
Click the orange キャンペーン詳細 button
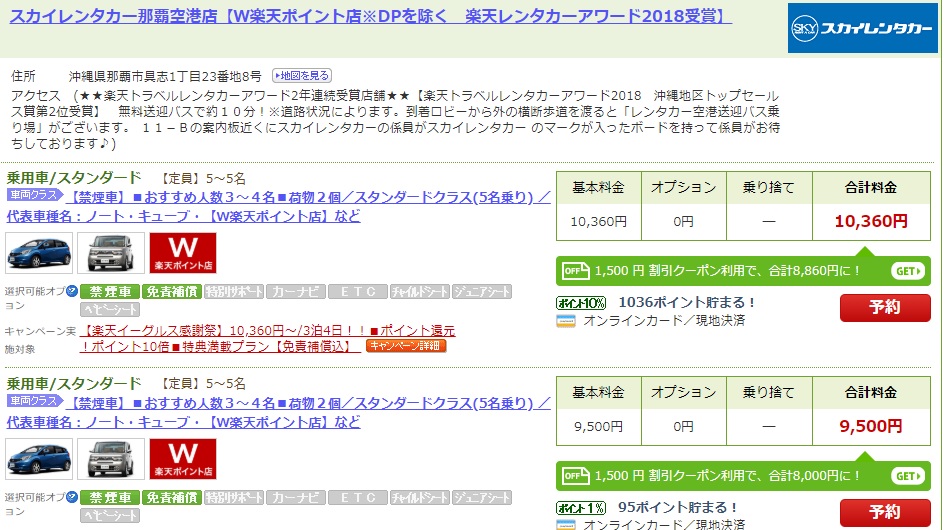click(x=406, y=346)
